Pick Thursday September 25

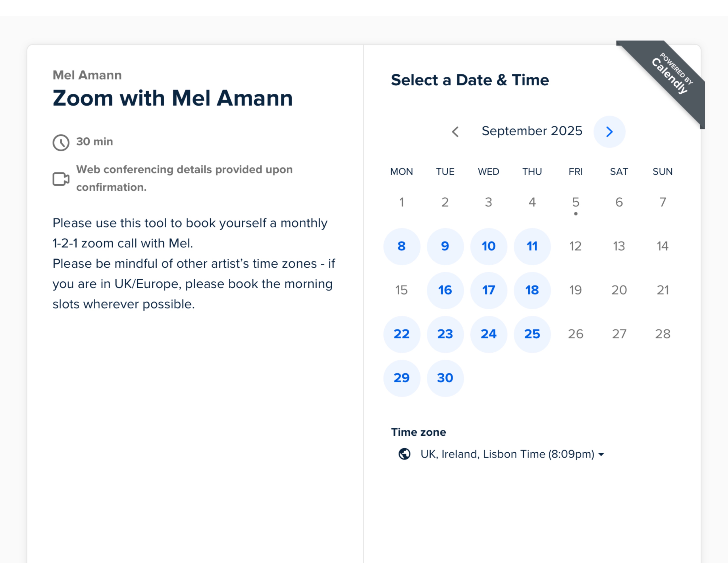click(532, 334)
